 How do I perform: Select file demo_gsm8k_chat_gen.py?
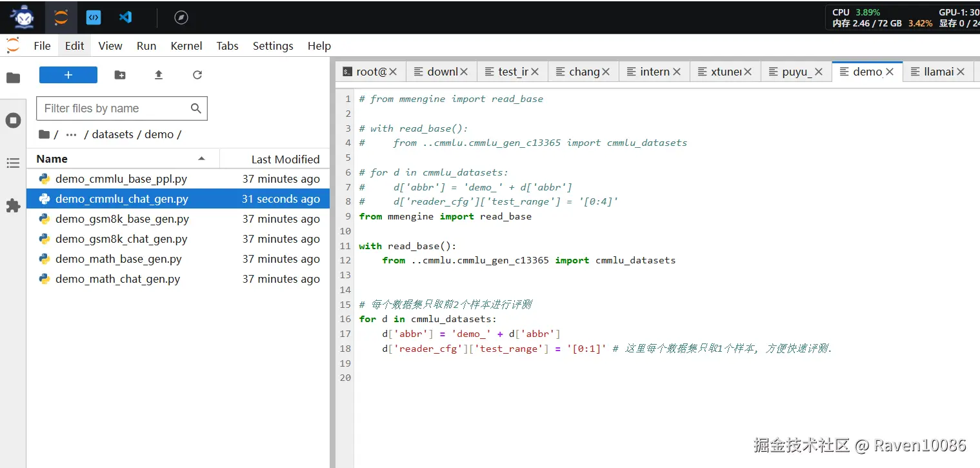click(x=178, y=239)
